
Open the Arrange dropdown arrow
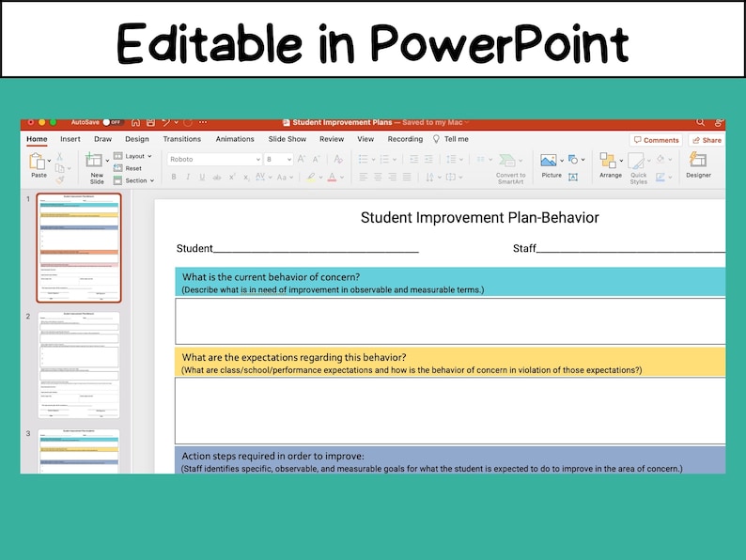pos(621,161)
